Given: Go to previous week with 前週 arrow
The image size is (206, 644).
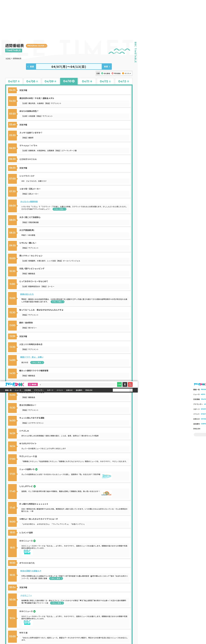Looking at the screenshot, I should pos(31,67).
